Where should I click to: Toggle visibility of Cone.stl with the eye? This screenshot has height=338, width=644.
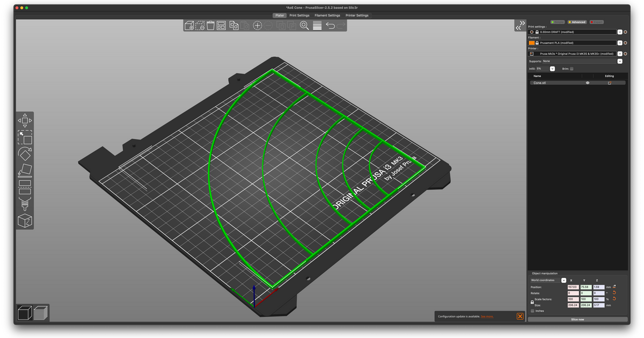tap(588, 83)
